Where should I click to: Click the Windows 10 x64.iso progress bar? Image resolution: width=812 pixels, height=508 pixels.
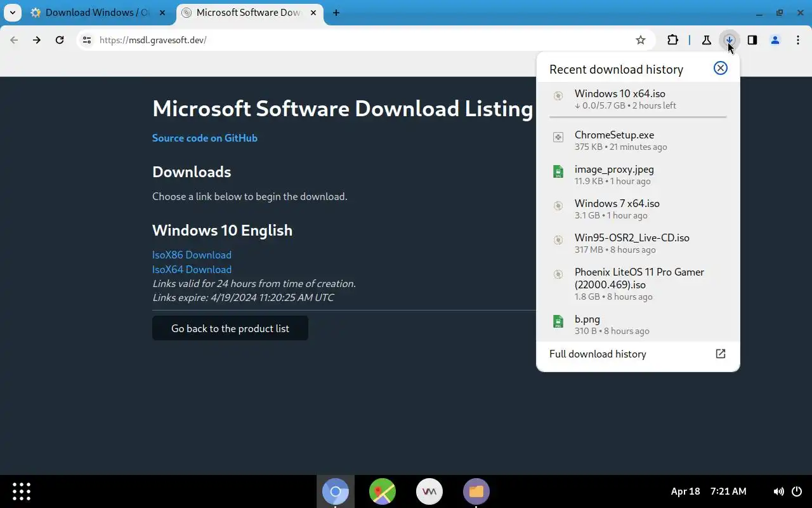click(x=638, y=117)
